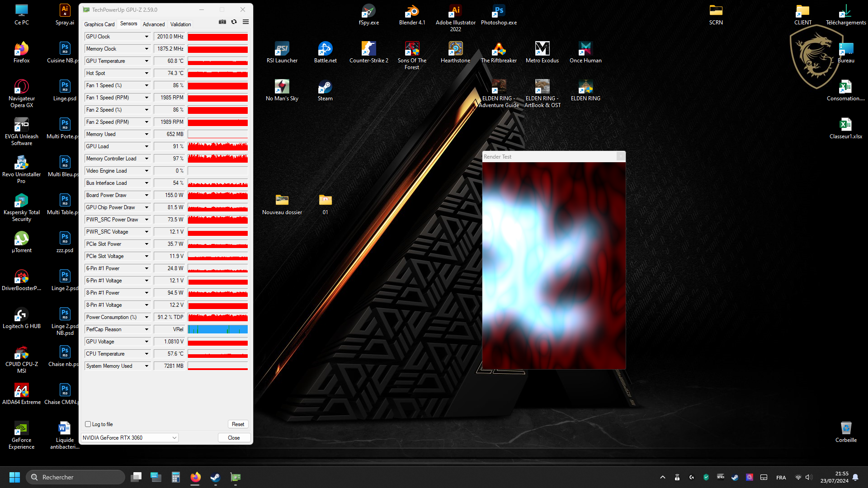868x488 pixels.
Task: Expand the Board Power Draw dropdown
Action: [146, 195]
